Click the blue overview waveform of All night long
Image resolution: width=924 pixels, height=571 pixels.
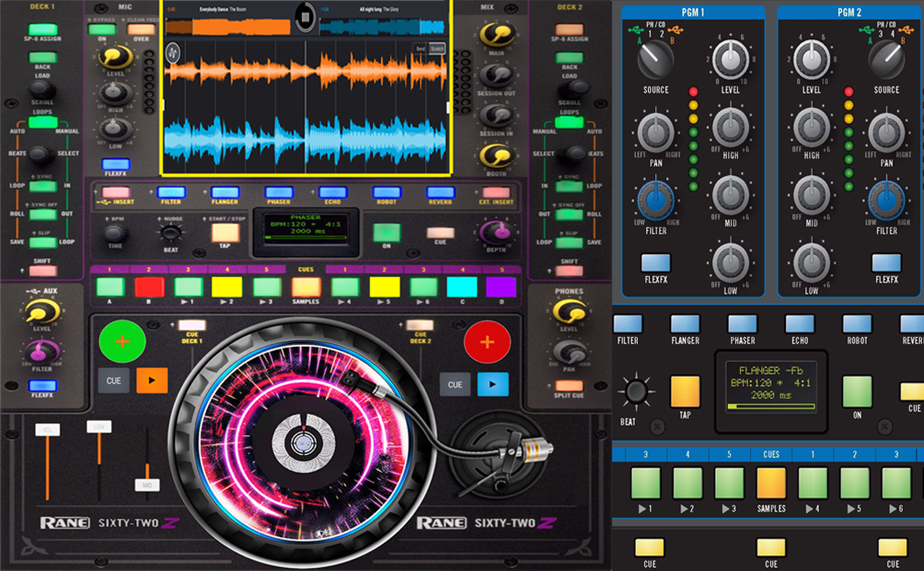(x=381, y=27)
